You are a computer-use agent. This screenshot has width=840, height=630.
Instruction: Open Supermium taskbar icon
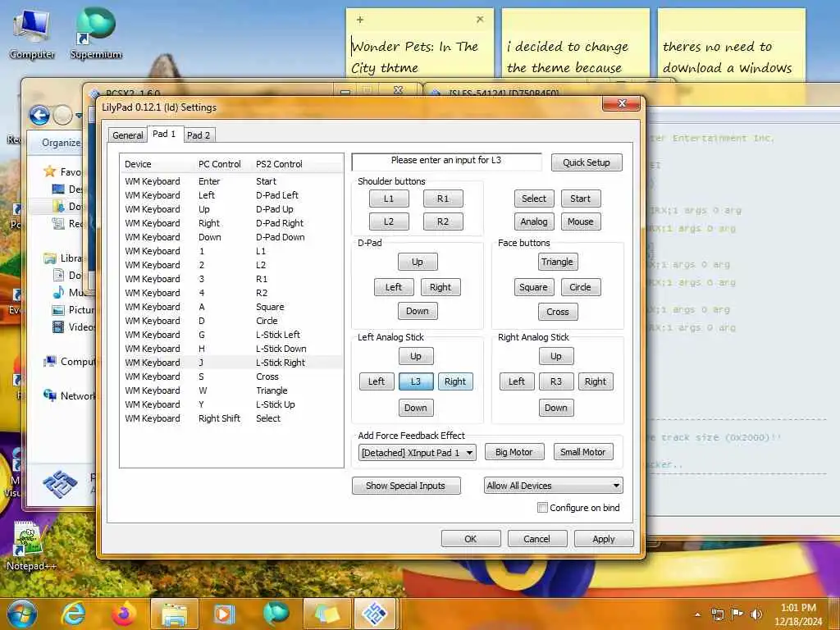click(276, 614)
